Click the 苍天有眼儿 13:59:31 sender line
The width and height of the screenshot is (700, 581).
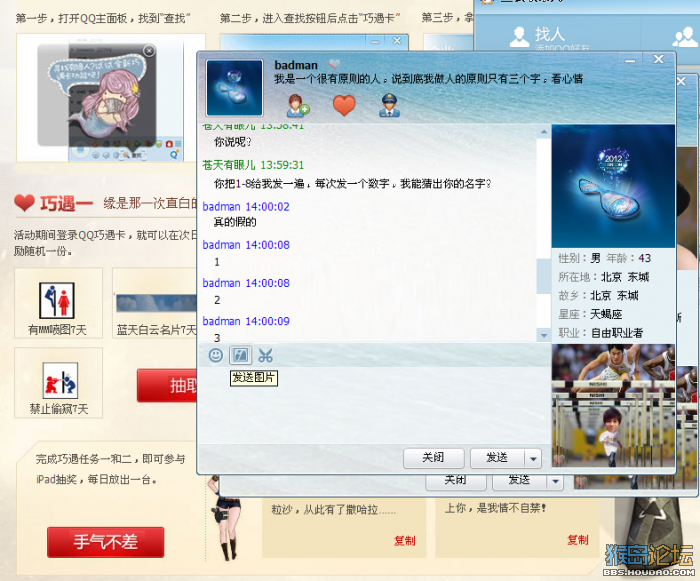click(x=253, y=165)
